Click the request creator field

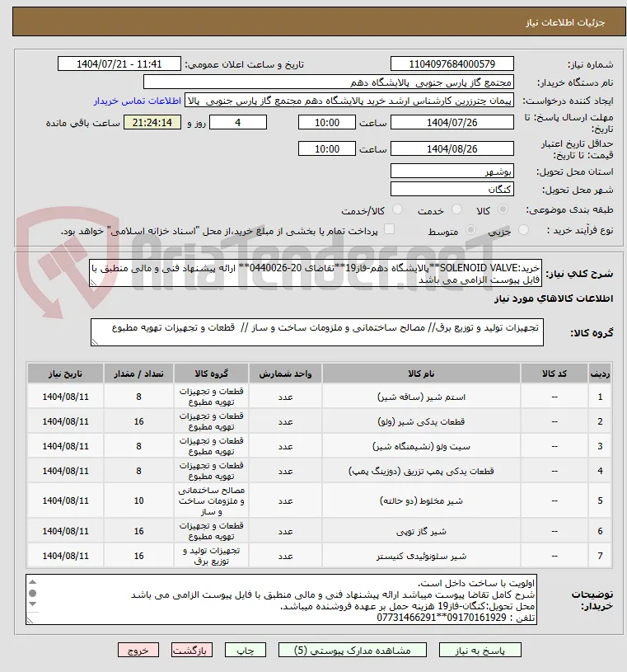[349, 101]
